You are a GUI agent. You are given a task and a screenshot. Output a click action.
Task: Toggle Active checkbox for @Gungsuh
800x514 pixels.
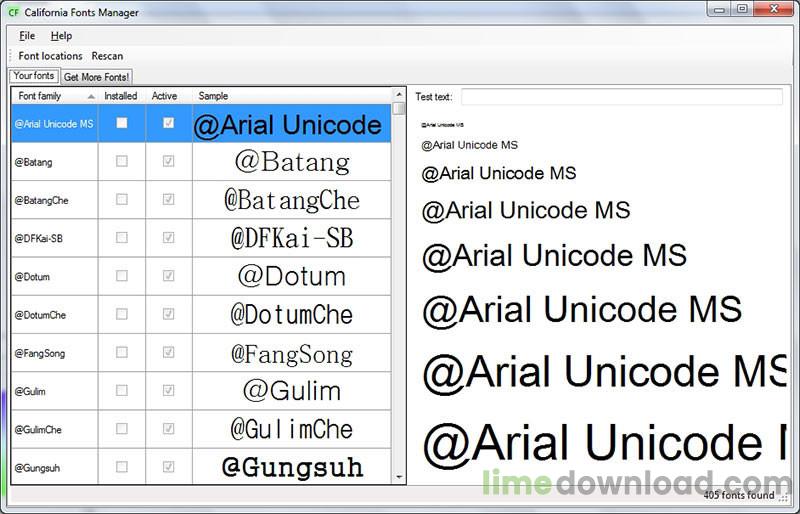coord(168,468)
